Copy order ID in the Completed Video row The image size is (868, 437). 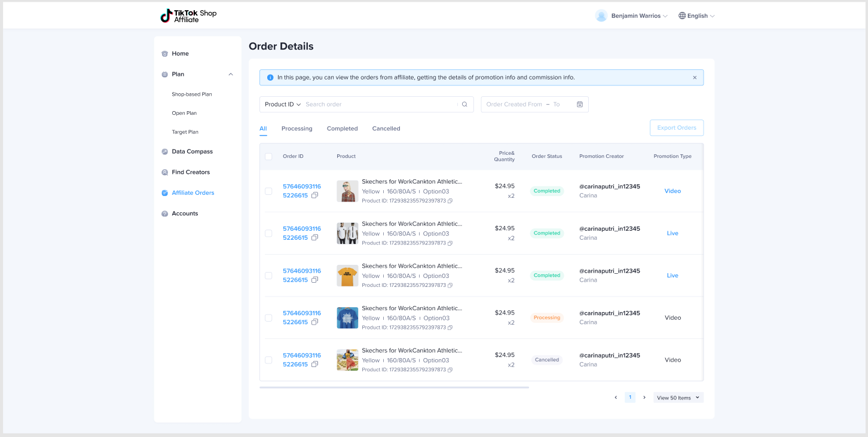coord(315,195)
